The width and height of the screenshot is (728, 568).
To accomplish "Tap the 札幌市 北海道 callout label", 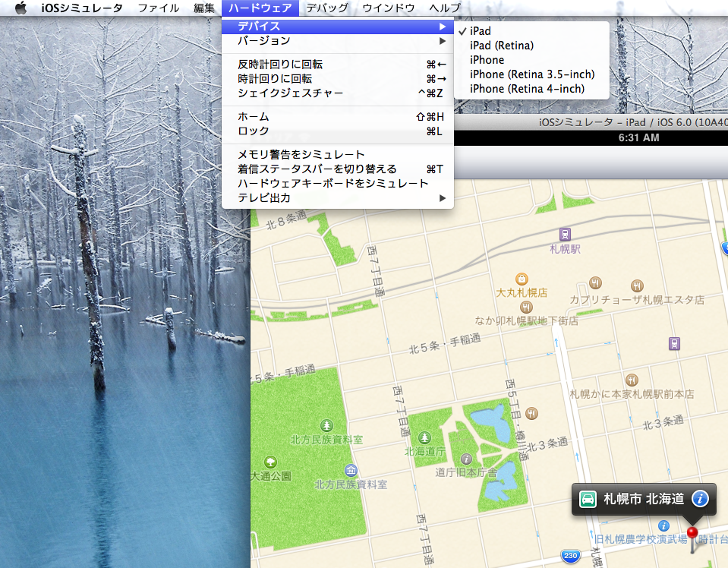I will [644, 499].
